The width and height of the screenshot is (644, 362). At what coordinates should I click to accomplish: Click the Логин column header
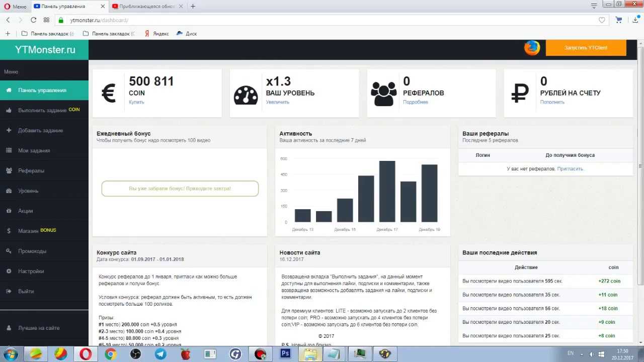coord(482,155)
